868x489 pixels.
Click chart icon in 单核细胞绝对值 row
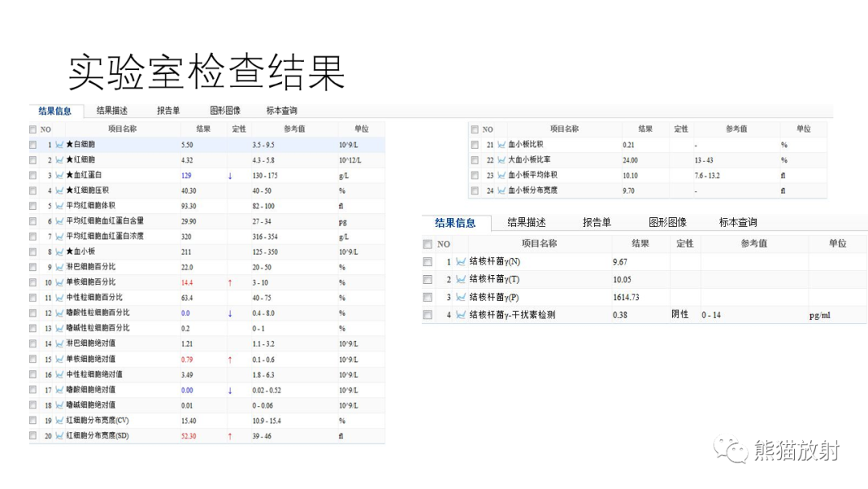[59, 360]
